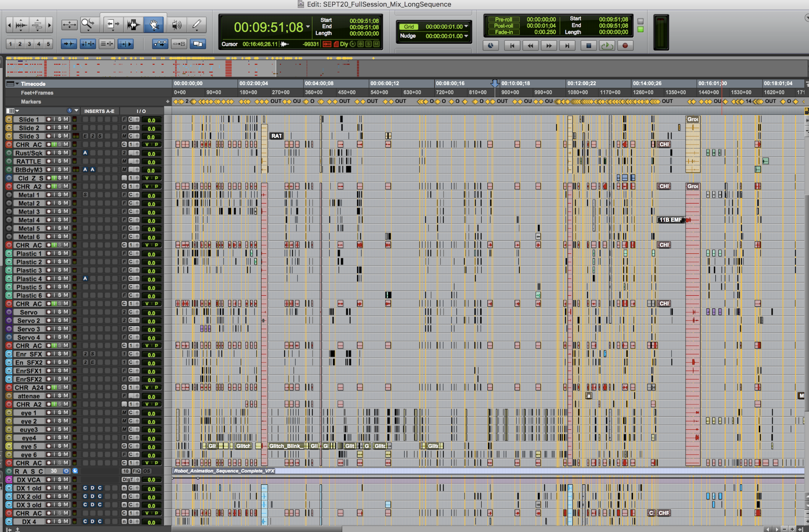Select the Zoomer magnifier tool
The width and height of the screenshot is (809, 532).
(88, 25)
